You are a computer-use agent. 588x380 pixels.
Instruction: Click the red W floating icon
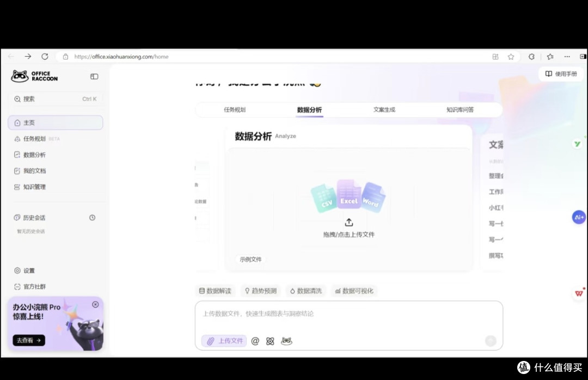(x=579, y=293)
